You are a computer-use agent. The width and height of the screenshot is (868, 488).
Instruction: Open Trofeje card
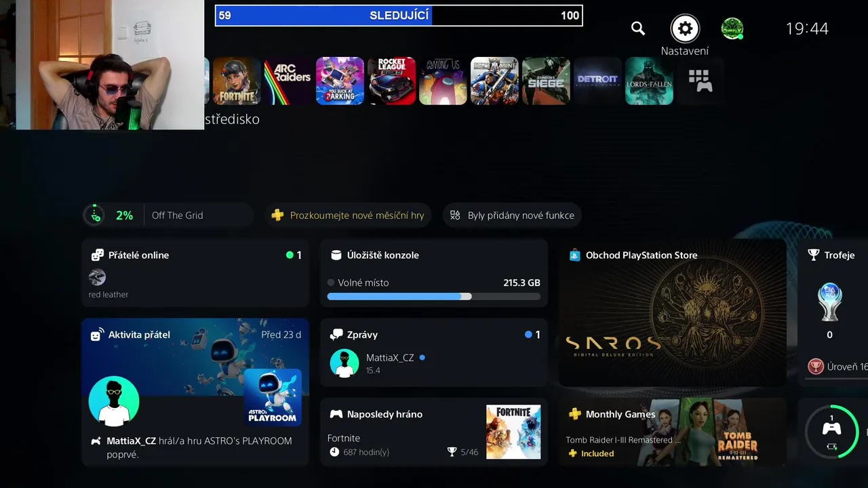[833, 312]
